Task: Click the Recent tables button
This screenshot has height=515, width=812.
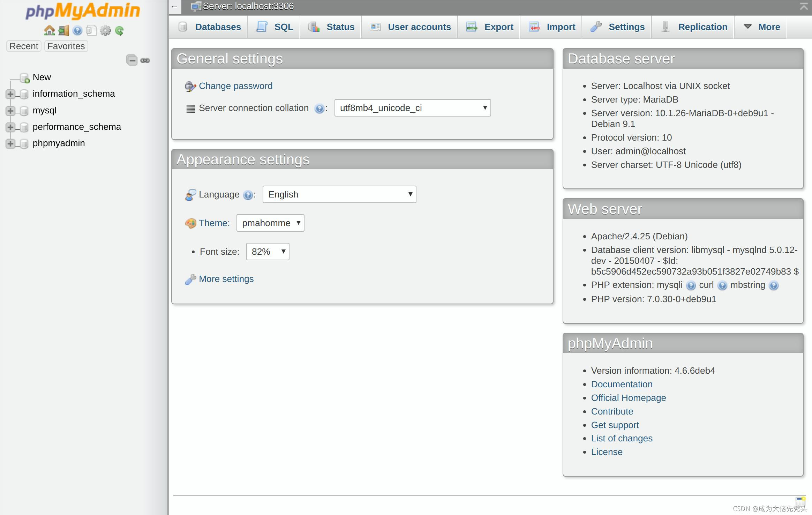Action: tap(24, 46)
